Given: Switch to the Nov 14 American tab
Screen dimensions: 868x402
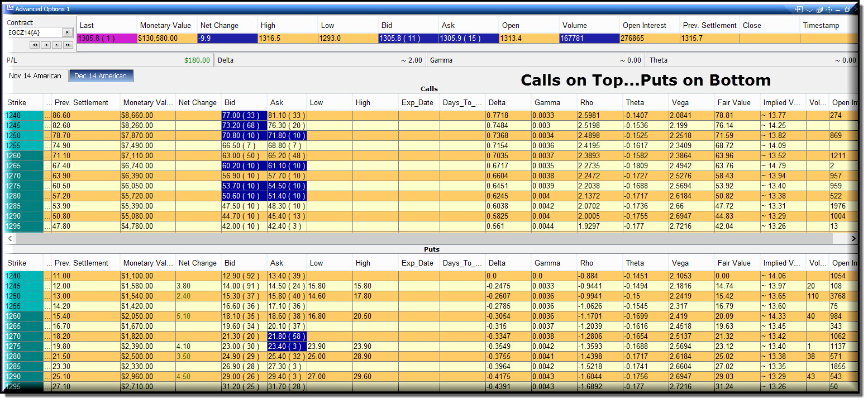Looking at the screenshot, I should click(35, 76).
